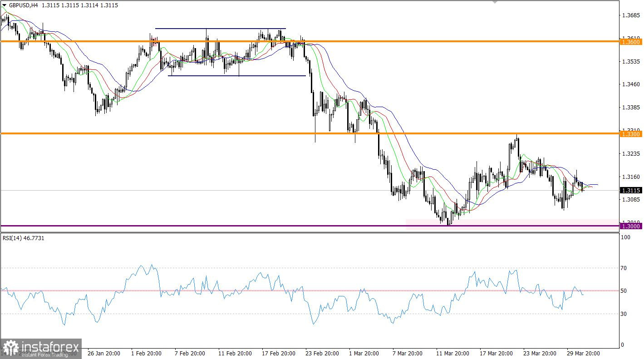Click the GBPUSD,H4 chart title dropdown triangle

pyautogui.click(x=4, y=5)
